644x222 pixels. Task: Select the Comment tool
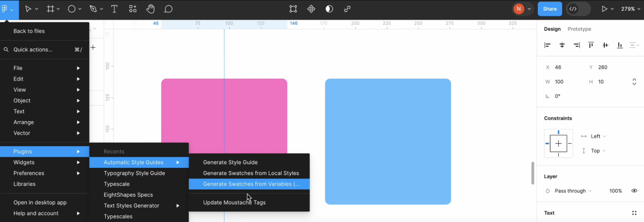tap(169, 9)
